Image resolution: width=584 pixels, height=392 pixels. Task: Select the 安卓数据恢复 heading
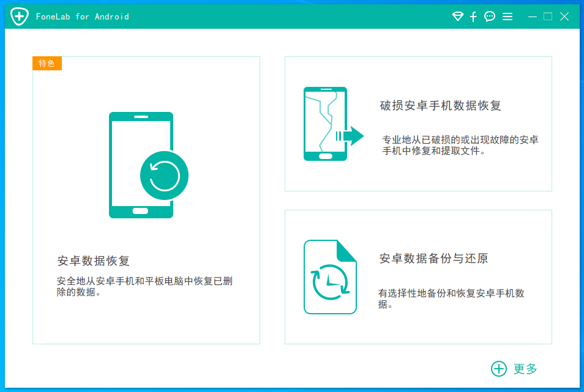pyautogui.click(x=94, y=261)
